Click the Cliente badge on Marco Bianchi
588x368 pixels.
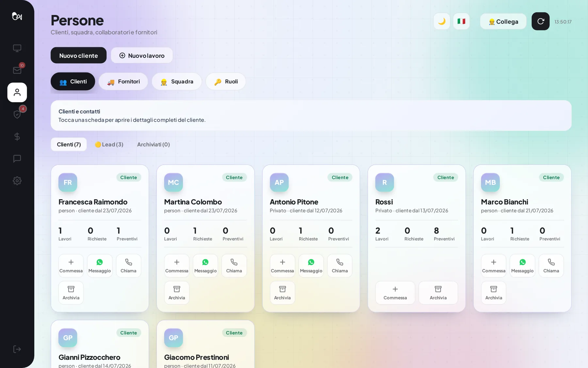551,177
